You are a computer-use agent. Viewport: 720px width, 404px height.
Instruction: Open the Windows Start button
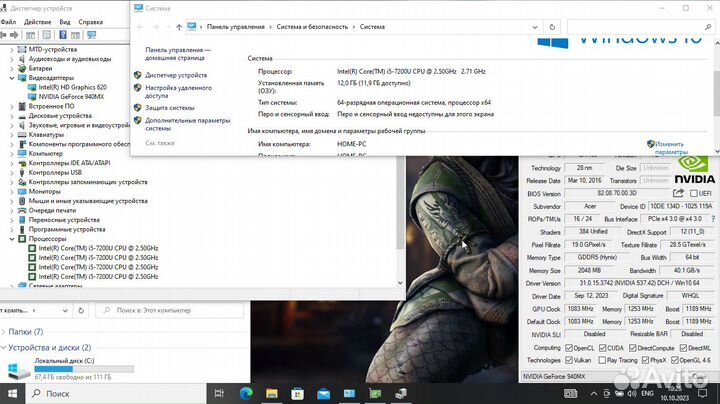coord(12,393)
